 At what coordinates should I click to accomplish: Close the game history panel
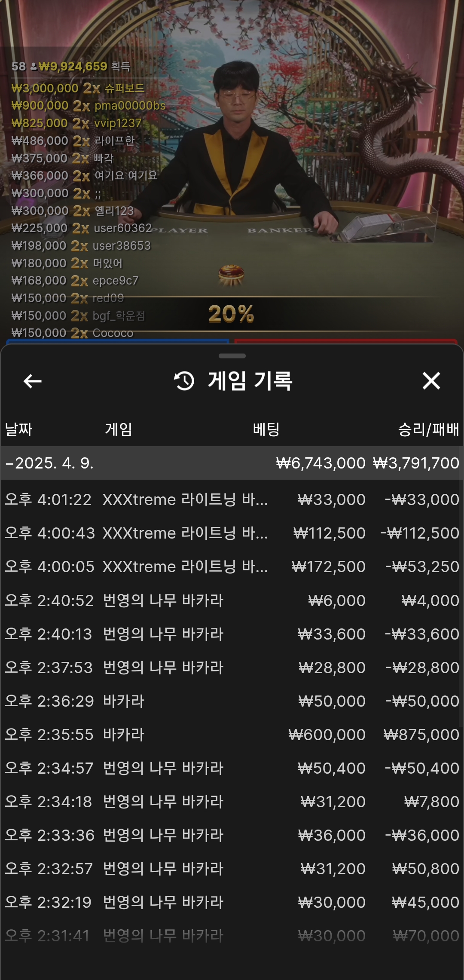pos(431,381)
